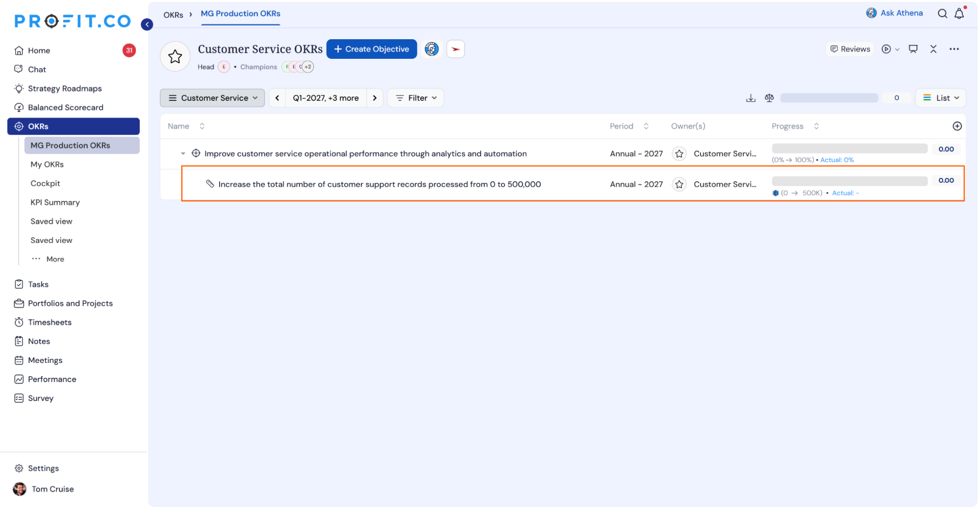Image resolution: width=980 pixels, height=509 pixels.
Task: Click the Timesheets clock icon
Action: click(x=19, y=322)
